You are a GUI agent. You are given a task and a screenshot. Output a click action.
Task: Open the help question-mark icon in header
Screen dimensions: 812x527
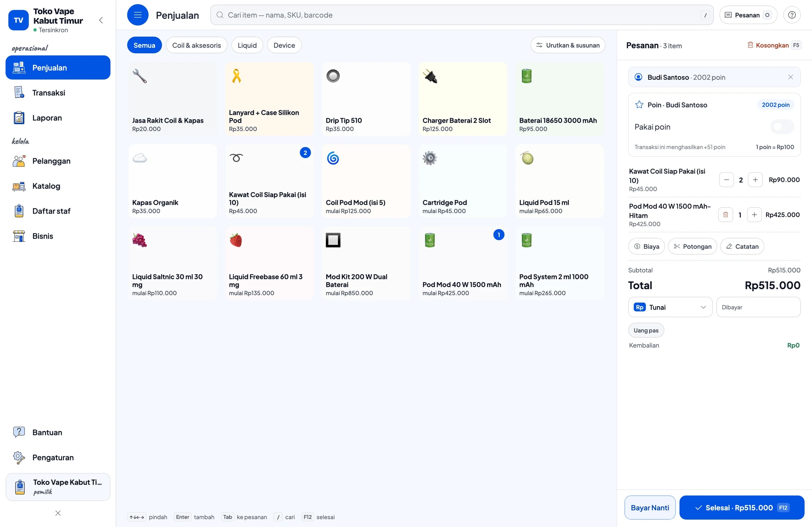click(x=792, y=15)
